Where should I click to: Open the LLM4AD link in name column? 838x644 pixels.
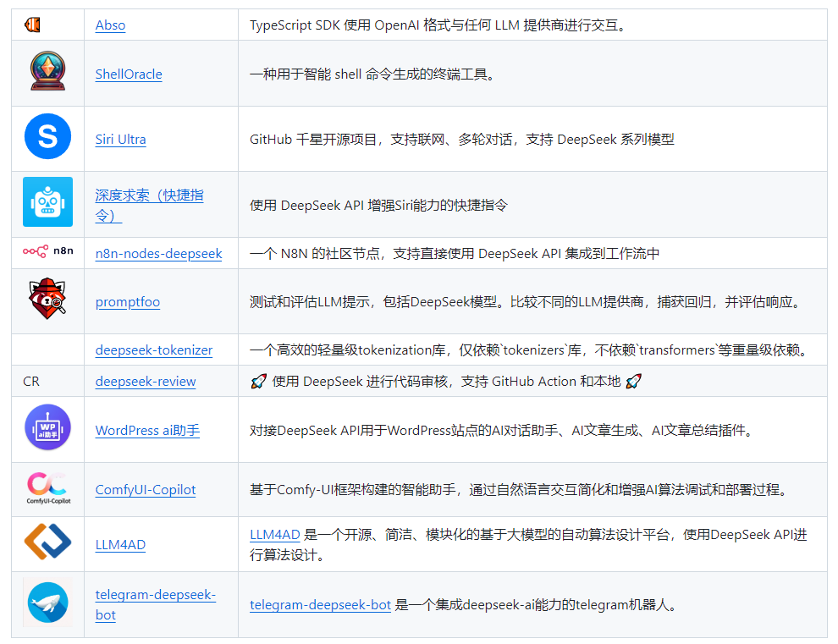click(120, 545)
